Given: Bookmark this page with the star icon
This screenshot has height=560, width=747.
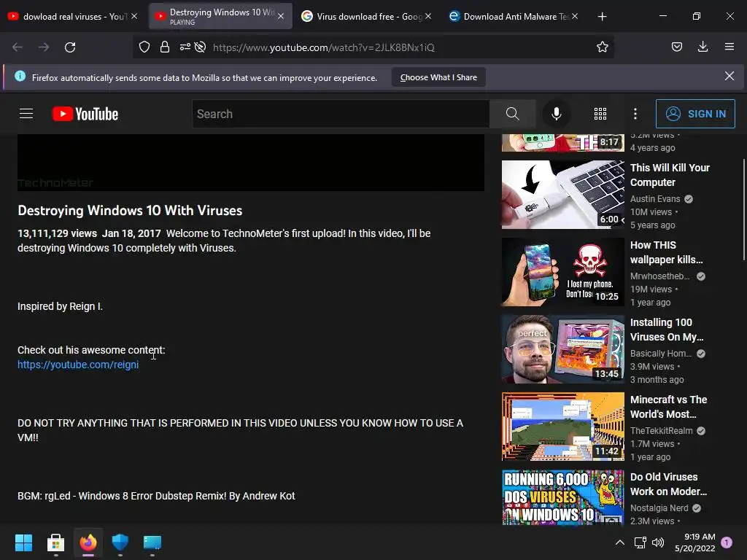Looking at the screenshot, I should click(x=602, y=47).
